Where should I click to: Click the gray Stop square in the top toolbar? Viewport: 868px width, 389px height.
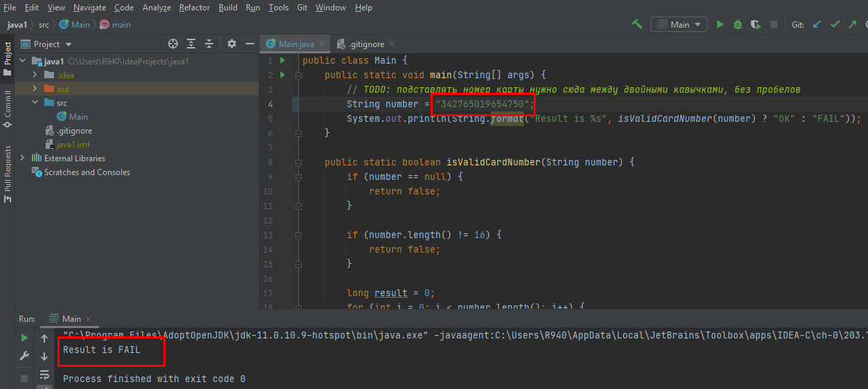tap(774, 24)
